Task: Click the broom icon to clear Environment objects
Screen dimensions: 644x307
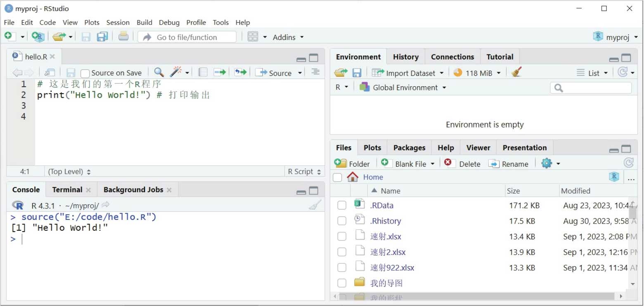Action: pyautogui.click(x=516, y=72)
